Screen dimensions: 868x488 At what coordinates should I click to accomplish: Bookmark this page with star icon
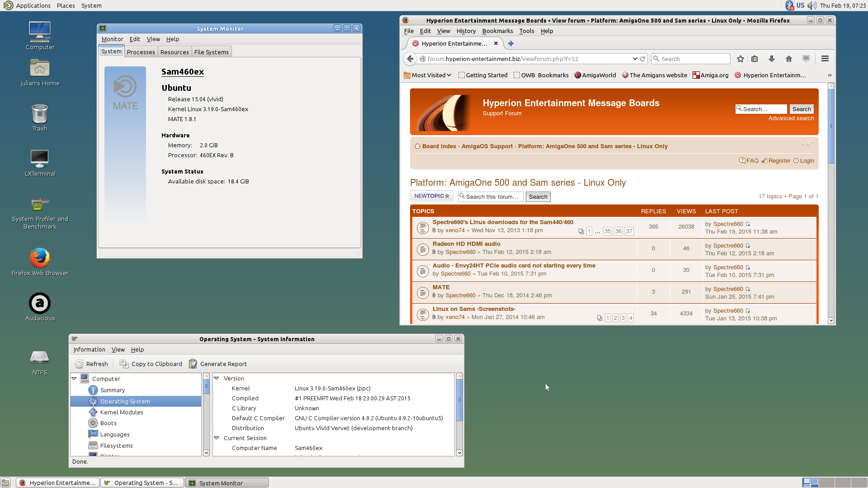point(740,59)
